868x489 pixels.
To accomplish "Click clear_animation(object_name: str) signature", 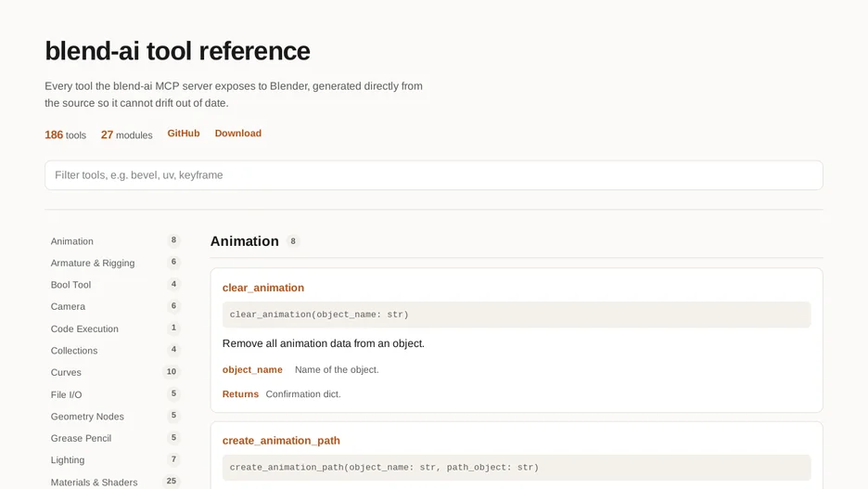I will coord(319,314).
